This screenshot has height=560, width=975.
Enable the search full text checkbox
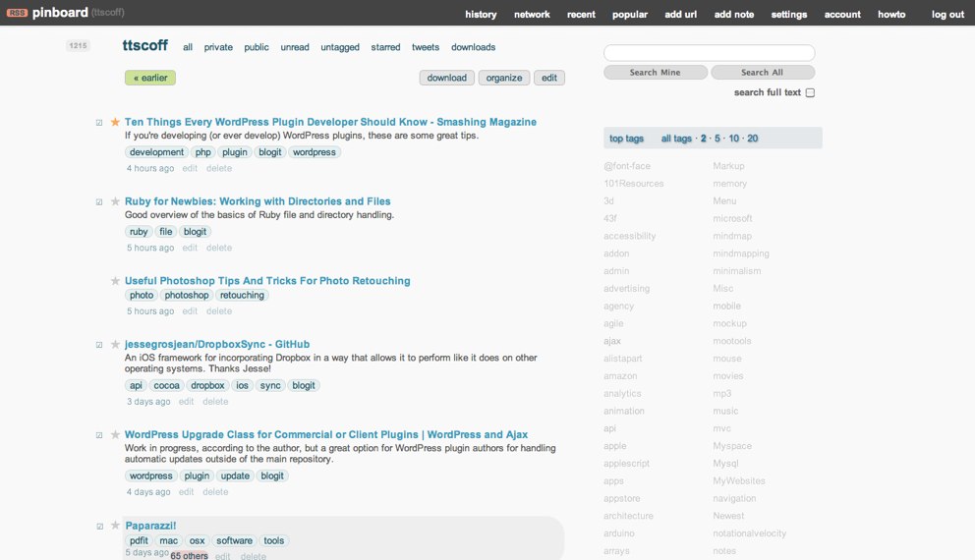(810, 93)
